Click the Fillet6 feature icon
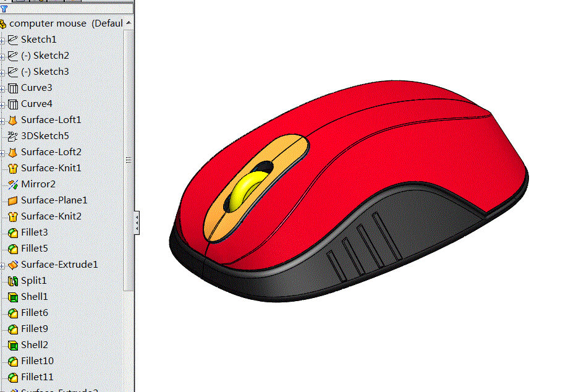 point(13,312)
